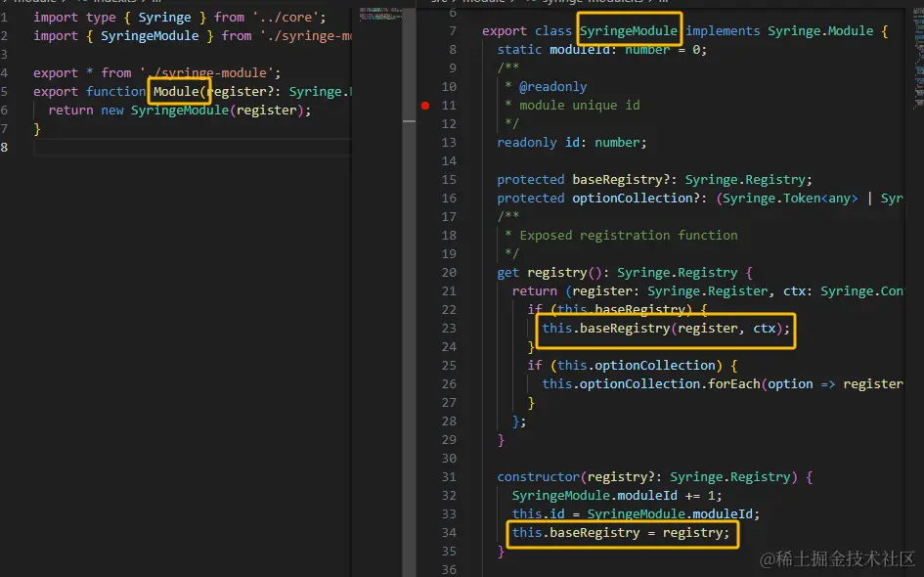Click 'this.id' assignment on line 33
Image resolution: width=924 pixels, height=577 pixels.
(x=538, y=514)
